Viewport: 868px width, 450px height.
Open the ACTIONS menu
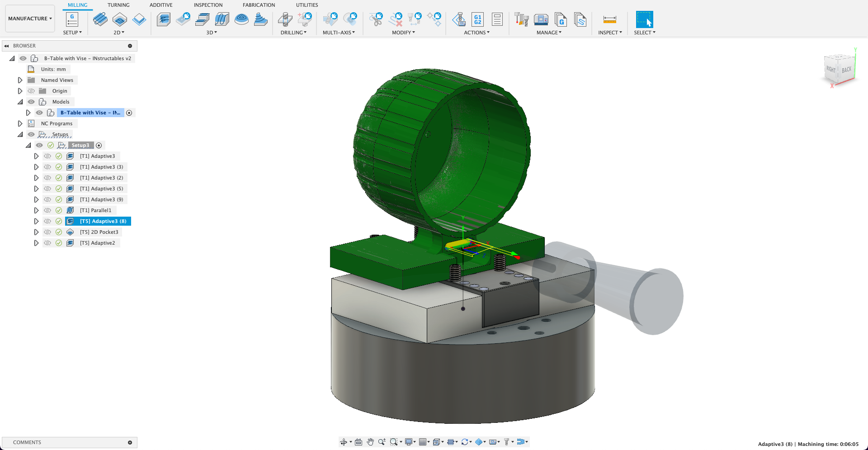coord(476,33)
